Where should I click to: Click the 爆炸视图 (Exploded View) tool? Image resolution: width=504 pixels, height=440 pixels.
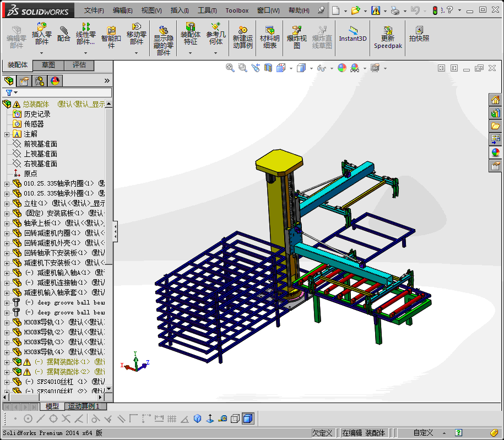pos(297,37)
